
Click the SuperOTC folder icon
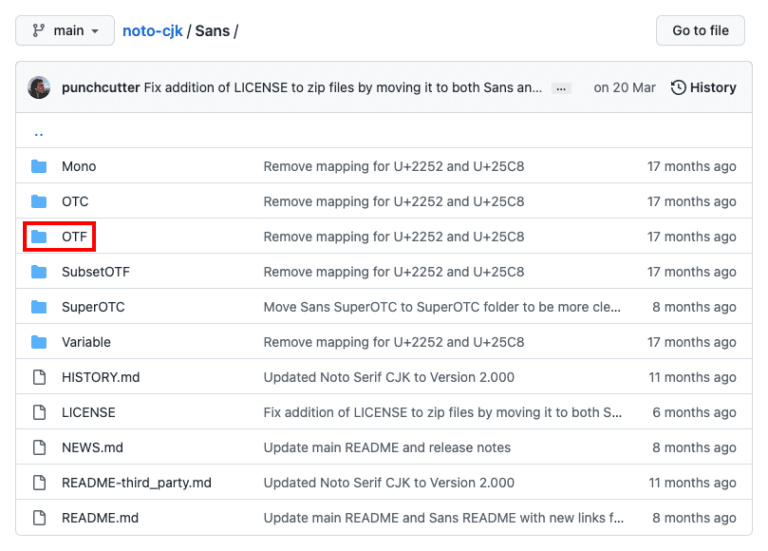click(x=39, y=307)
